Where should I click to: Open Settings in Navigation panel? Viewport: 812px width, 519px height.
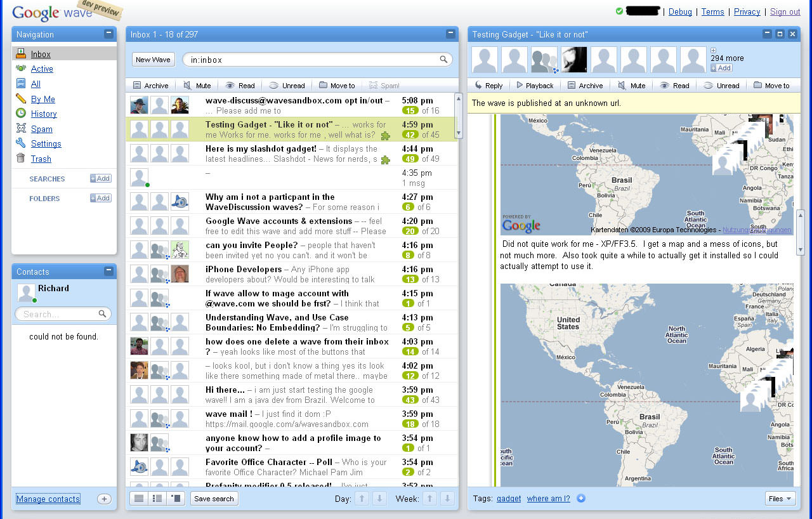[x=46, y=144]
